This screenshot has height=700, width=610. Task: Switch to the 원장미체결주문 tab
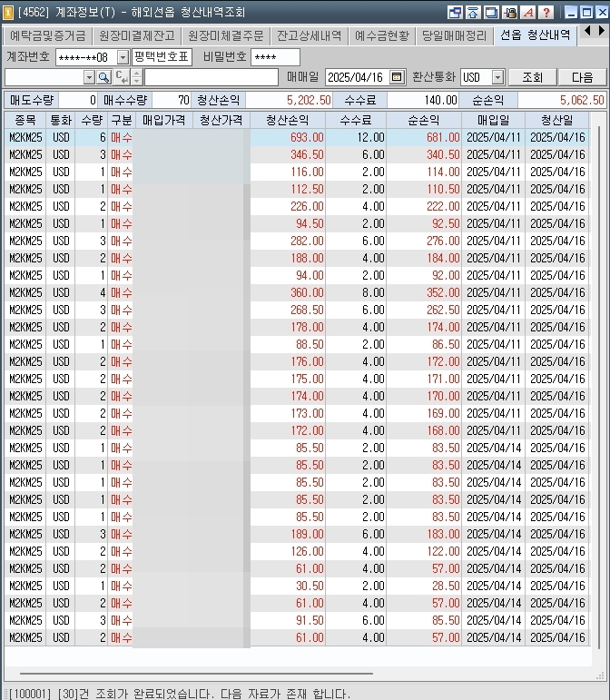pyautogui.click(x=226, y=35)
